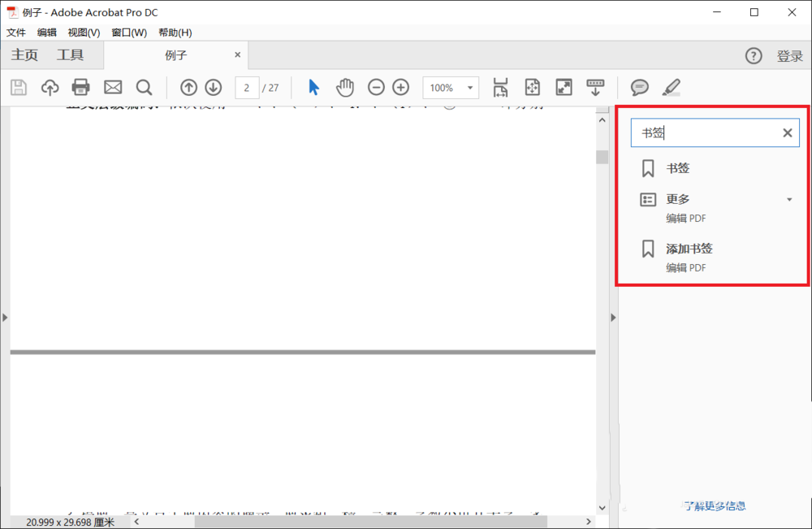Viewport: 812px width, 529px height.
Task: Print the document with printer icon
Action: [80, 88]
